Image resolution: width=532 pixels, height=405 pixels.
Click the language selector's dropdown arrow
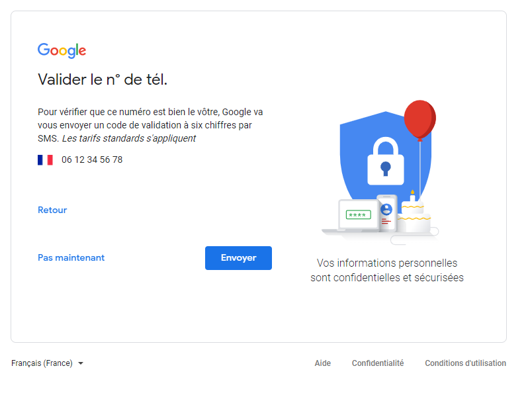81,363
